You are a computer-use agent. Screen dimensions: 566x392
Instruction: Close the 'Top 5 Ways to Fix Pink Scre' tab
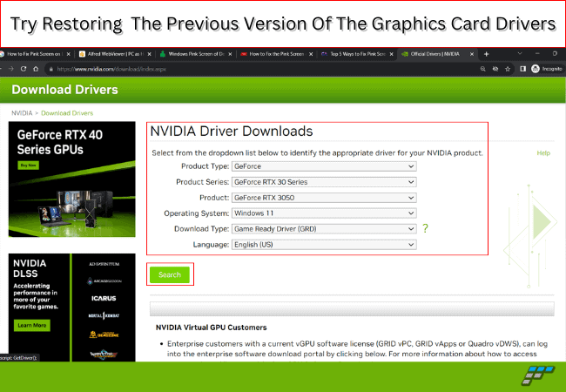coord(391,54)
